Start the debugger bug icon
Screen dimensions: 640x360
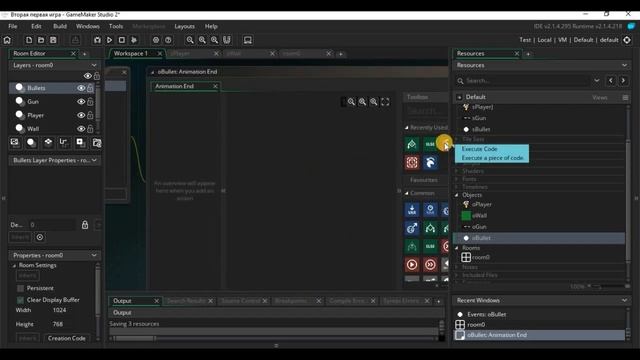[x=97, y=40]
